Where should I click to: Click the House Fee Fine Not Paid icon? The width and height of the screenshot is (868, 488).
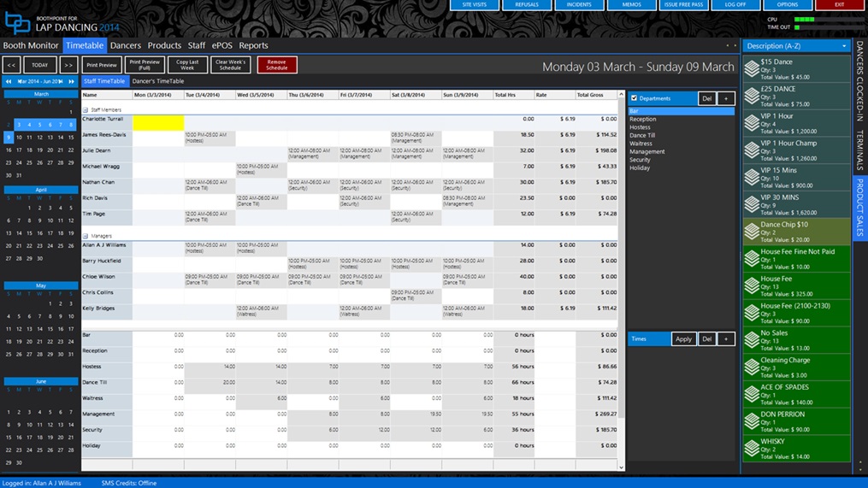coord(751,258)
